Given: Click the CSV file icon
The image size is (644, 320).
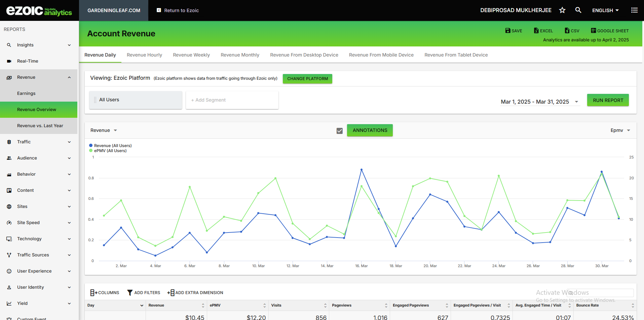Looking at the screenshot, I should click(567, 31).
